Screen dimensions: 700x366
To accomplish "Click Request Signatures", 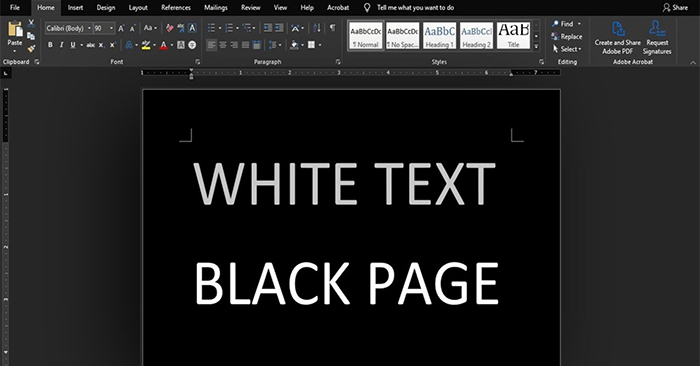I will tap(657, 38).
